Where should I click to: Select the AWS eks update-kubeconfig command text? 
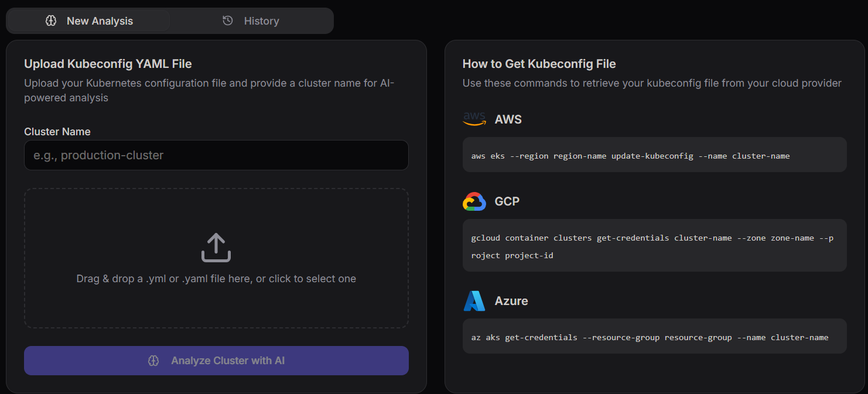pyautogui.click(x=630, y=156)
